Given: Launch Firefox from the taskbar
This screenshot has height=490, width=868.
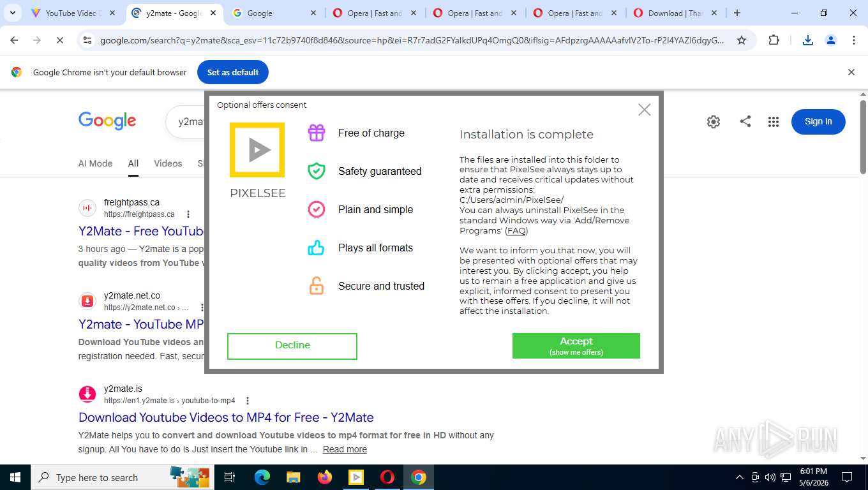Looking at the screenshot, I should 324,477.
